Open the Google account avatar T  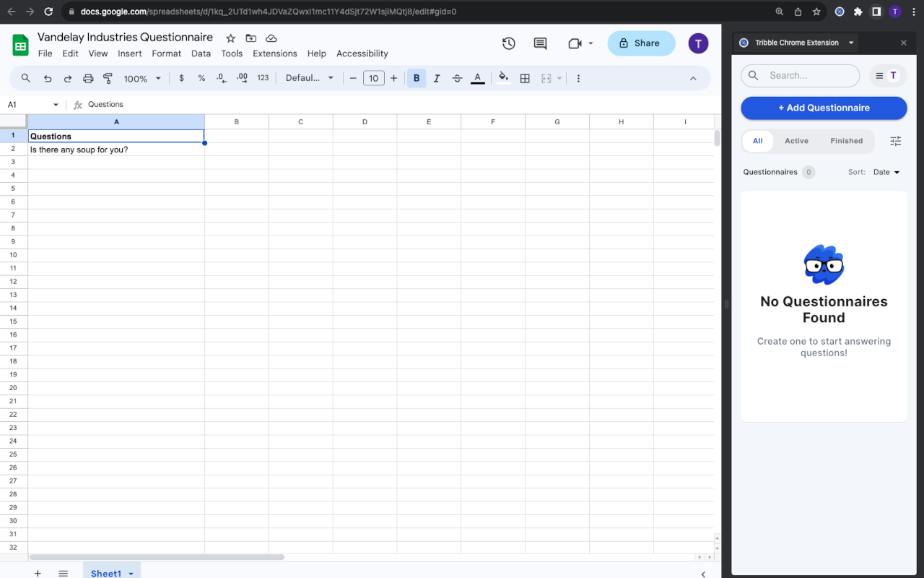(698, 43)
